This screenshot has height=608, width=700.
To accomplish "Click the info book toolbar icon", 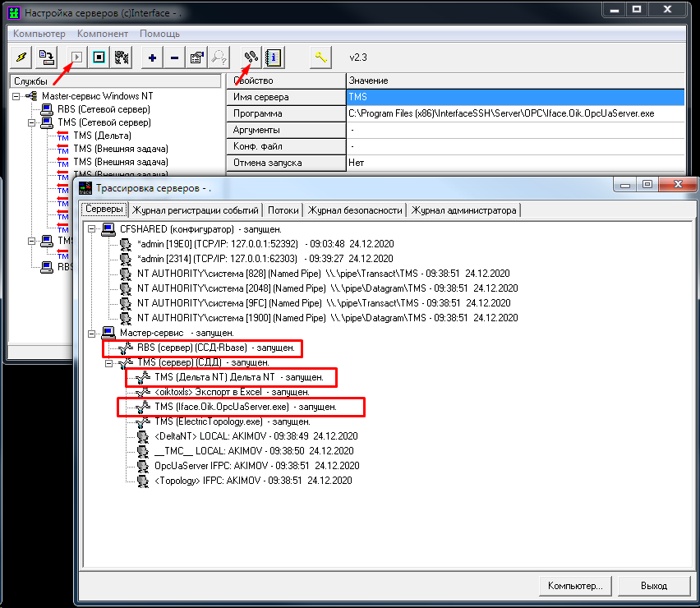I will [274, 58].
